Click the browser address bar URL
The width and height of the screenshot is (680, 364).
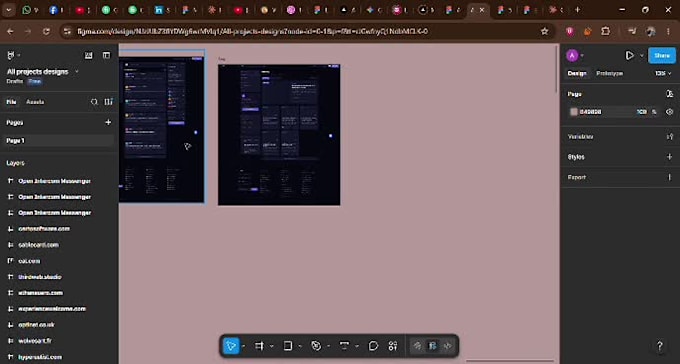click(253, 31)
